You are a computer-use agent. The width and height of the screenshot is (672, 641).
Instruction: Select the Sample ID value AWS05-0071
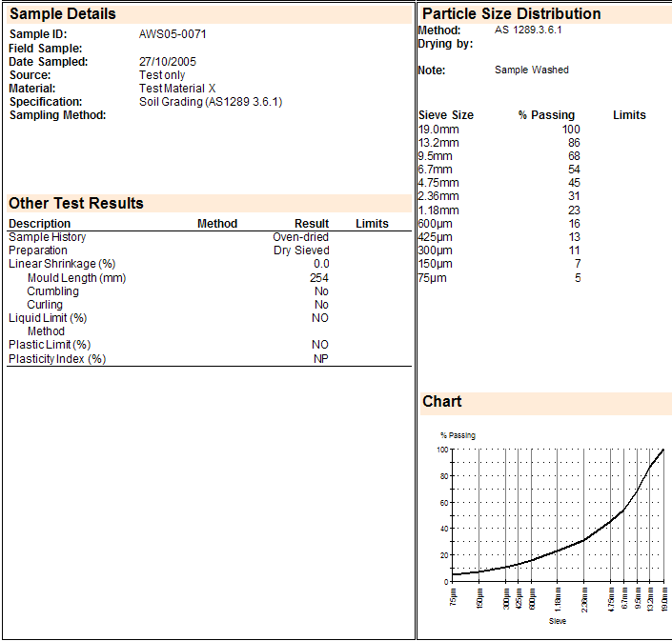point(173,34)
